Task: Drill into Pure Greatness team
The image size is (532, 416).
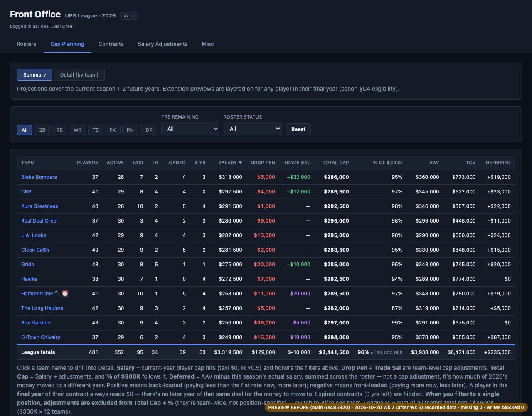Action: pos(39,206)
